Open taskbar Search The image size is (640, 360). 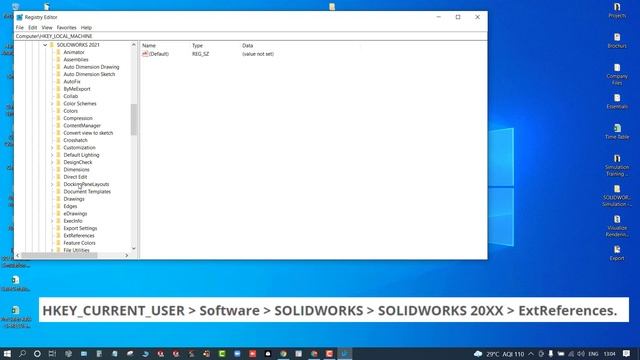[22, 354]
